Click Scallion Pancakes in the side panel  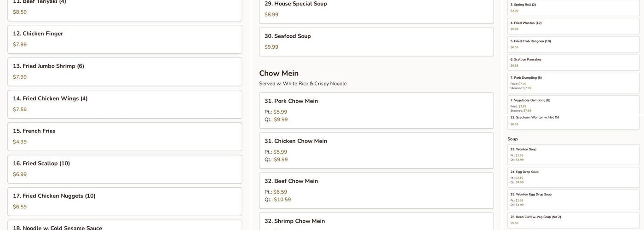pos(573,63)
